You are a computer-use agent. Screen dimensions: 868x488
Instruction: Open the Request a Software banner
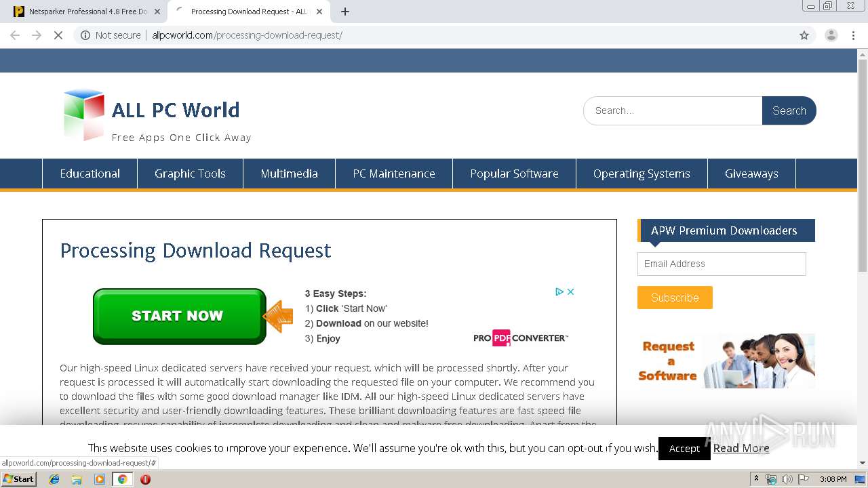[726, 361]
